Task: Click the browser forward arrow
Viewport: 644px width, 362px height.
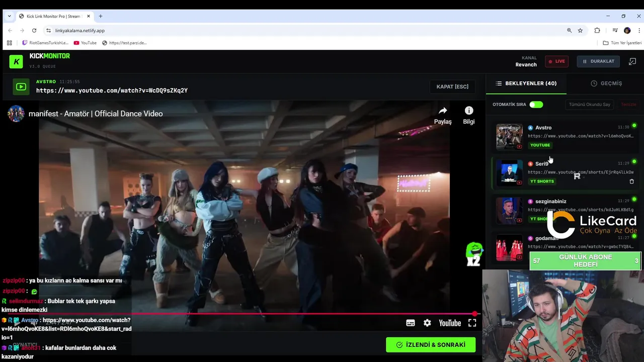Action: (22, 31)
